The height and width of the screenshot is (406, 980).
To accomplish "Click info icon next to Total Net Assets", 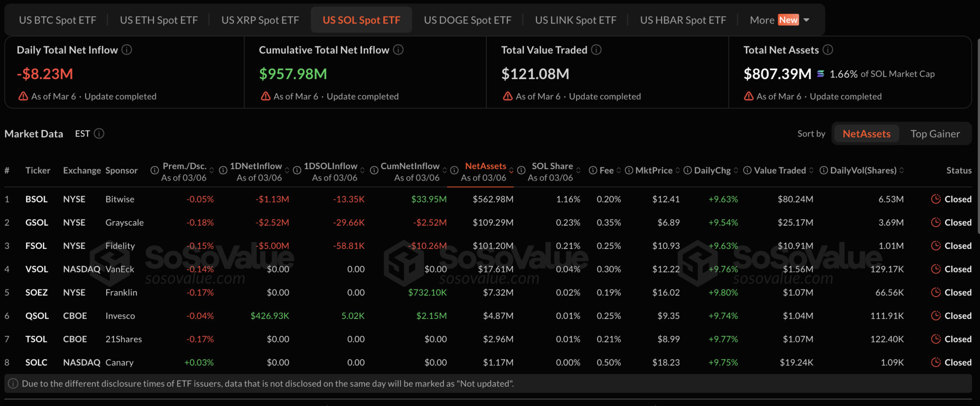I will [828, 50].
